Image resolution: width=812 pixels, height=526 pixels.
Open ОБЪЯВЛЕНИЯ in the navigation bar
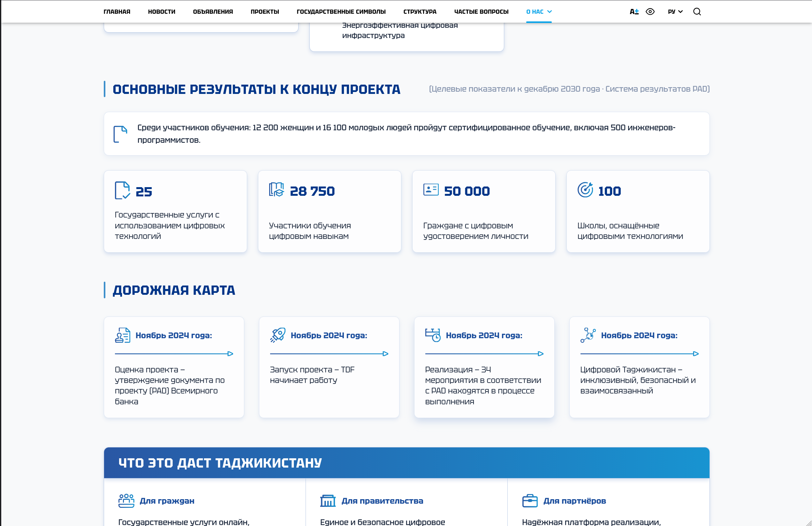click(213, 11)
